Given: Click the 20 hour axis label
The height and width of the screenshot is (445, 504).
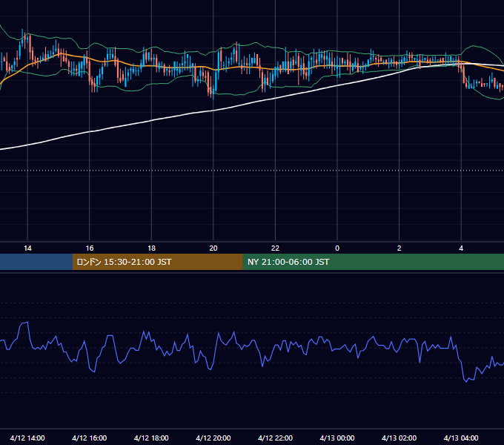Looking at the screenshot, I should click(213, 248).
